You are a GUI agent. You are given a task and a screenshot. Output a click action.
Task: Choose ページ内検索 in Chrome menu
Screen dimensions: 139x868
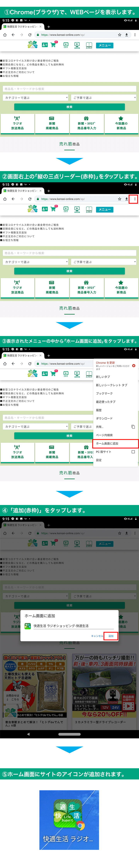[x=116, y=435]
